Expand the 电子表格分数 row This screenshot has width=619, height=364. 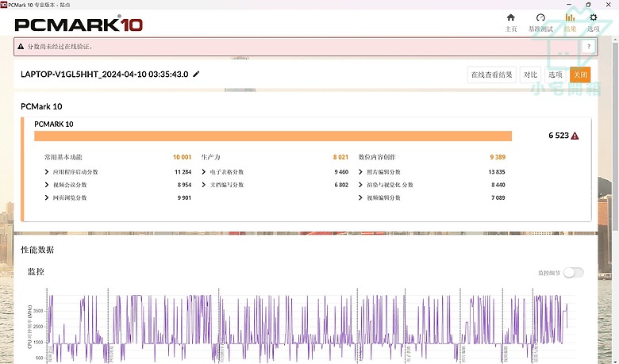click(x=204, y=172)
